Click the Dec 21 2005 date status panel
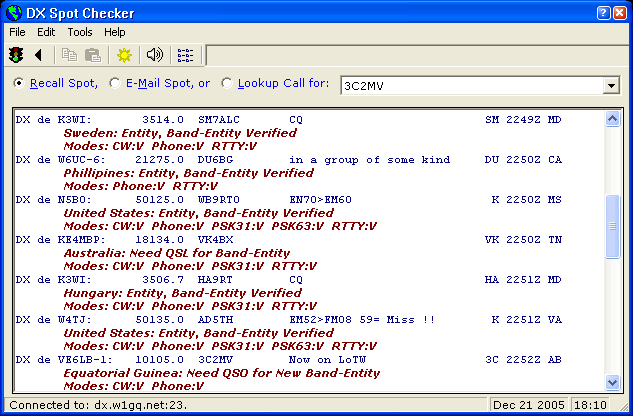633x416 pixels. (528, 405)
